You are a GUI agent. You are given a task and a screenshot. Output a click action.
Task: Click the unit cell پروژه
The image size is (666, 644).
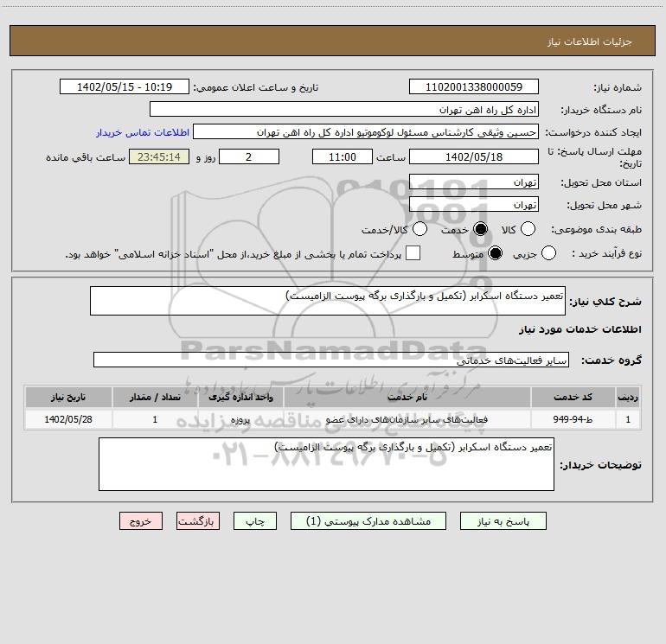tap(240, 419)
